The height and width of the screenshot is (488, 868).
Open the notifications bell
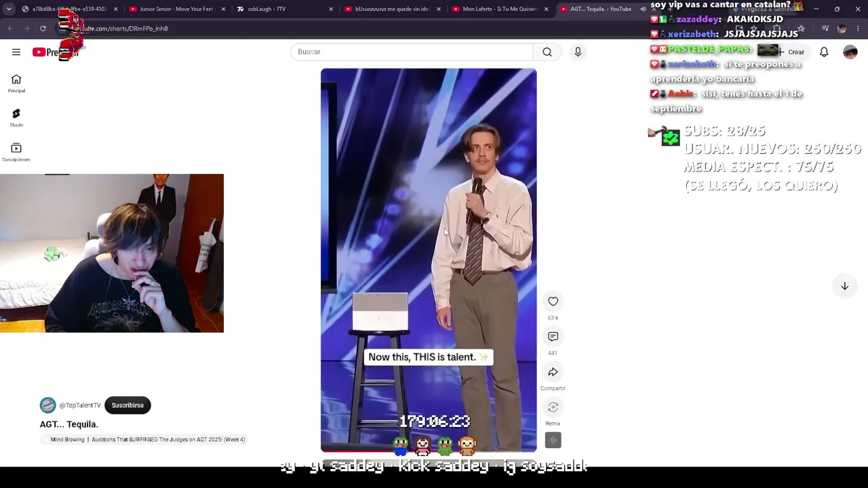tap(824, 52)
